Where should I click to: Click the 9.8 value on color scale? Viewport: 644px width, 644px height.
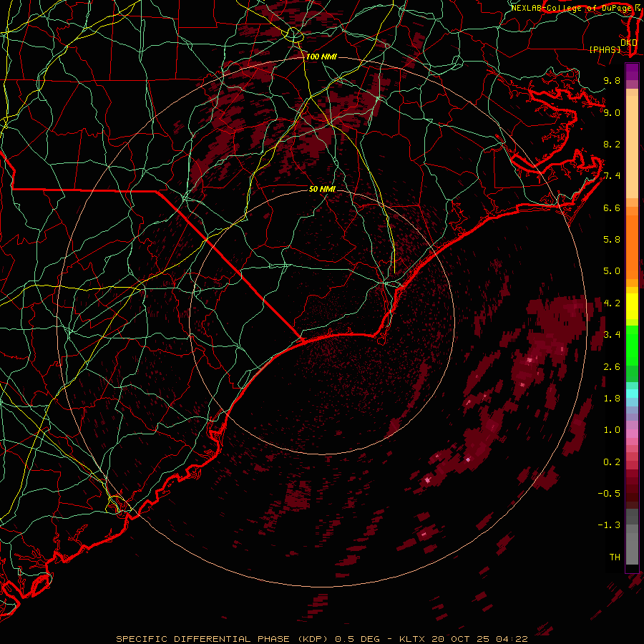click(x=612, y=80)
